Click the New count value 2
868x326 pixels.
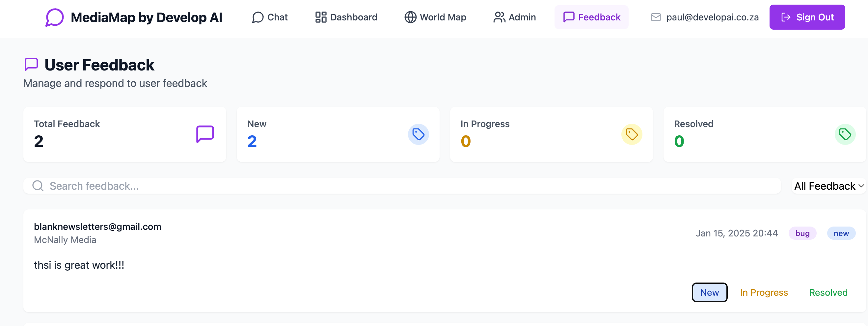(252, 141)
